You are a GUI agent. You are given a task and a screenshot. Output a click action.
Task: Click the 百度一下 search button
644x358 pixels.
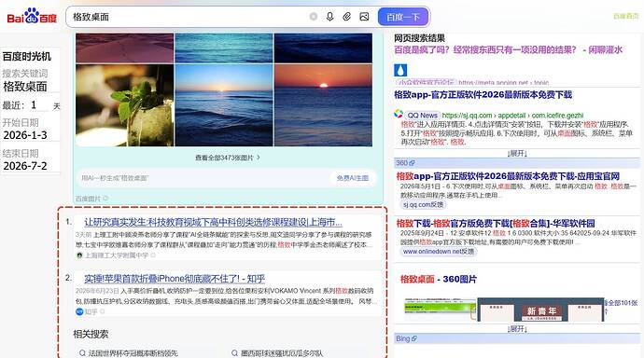[403, 17]
